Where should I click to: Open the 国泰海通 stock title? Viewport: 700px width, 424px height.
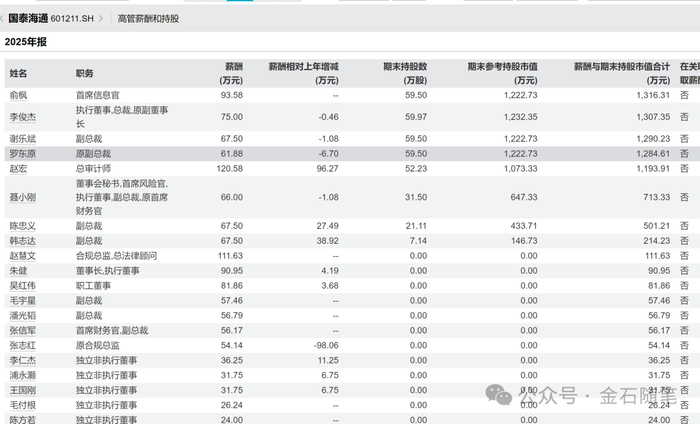(x=28, y=18)
